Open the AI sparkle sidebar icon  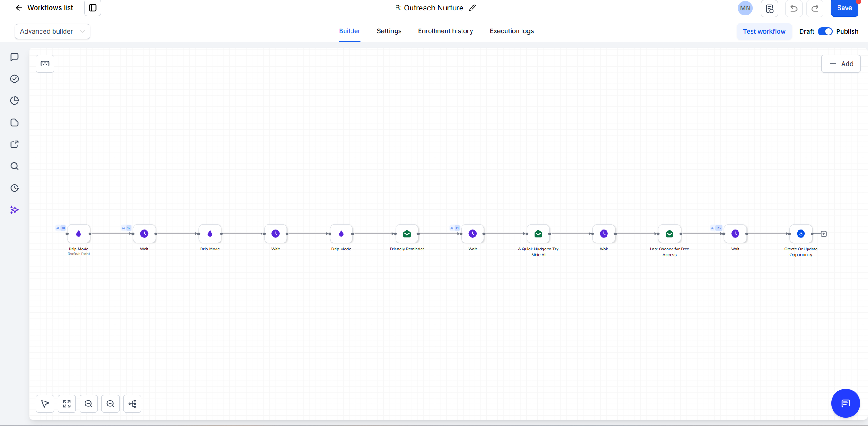pos(15,210)
